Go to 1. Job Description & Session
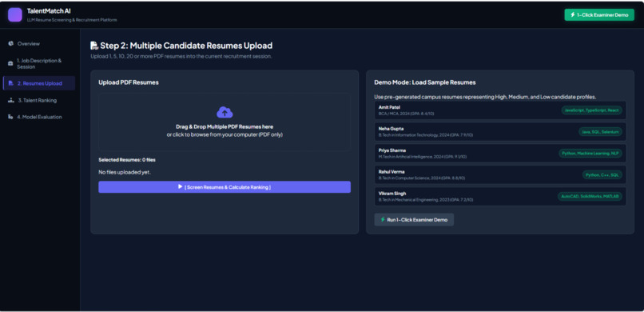The height and width of the screenshot is (312, 644). [39, 63]
